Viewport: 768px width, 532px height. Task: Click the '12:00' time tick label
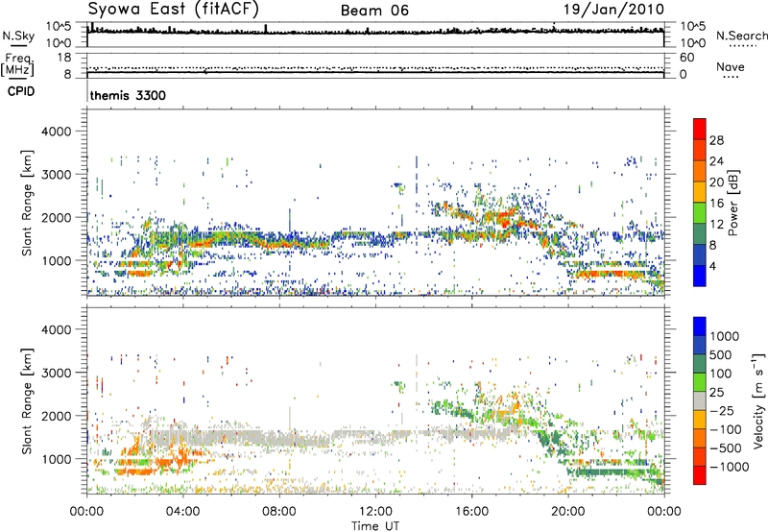pyautogui.click(x=375, y=512)
